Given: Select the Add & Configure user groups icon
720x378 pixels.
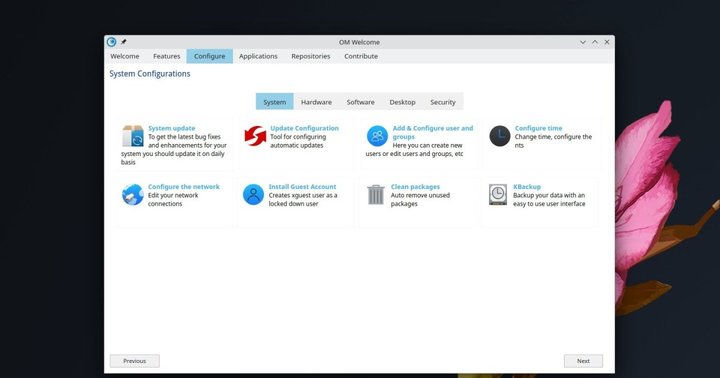Looking at the screenshot, I should pyautogui.click(x=377, y=136).
